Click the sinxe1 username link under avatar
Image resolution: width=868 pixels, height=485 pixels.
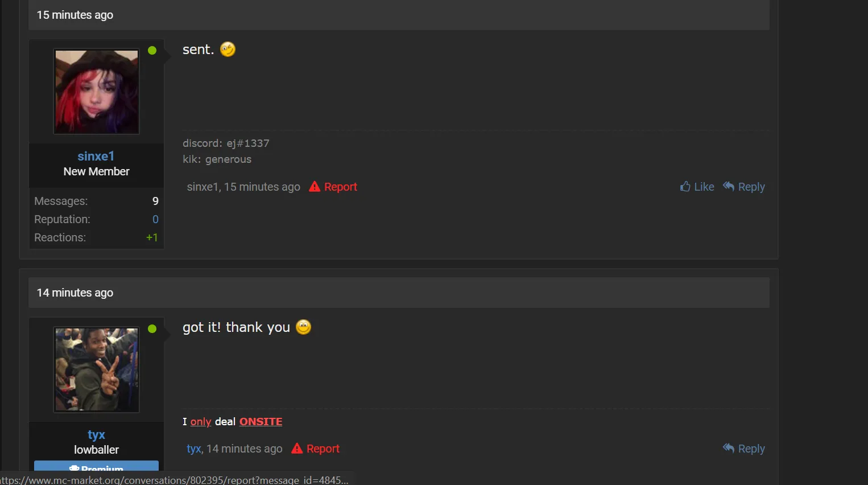coord(96,156)
